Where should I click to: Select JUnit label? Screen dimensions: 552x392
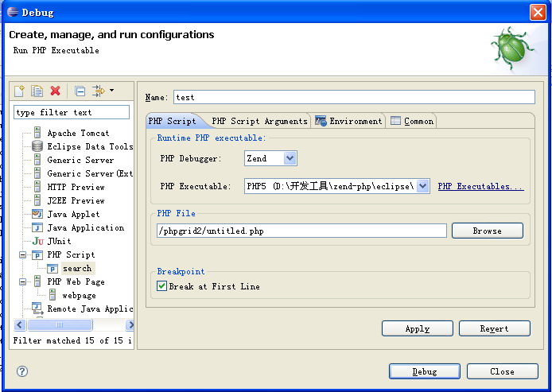(59, 241)
